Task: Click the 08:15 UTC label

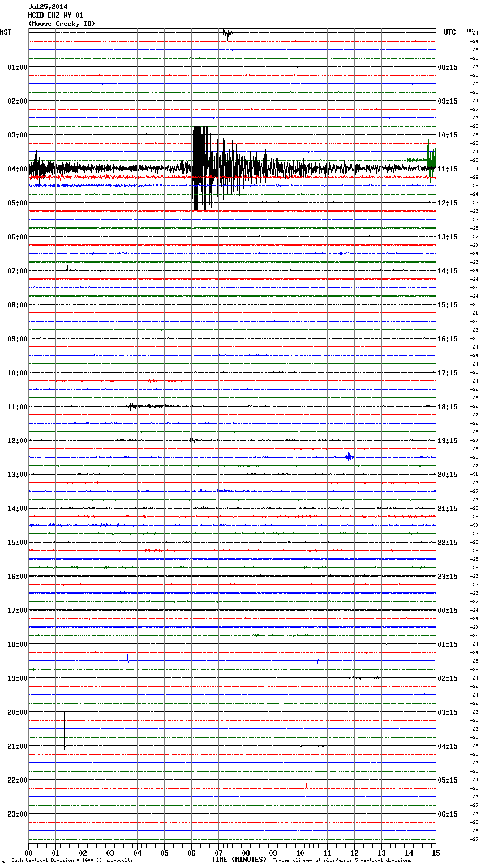Action: (x=448, y=67)
